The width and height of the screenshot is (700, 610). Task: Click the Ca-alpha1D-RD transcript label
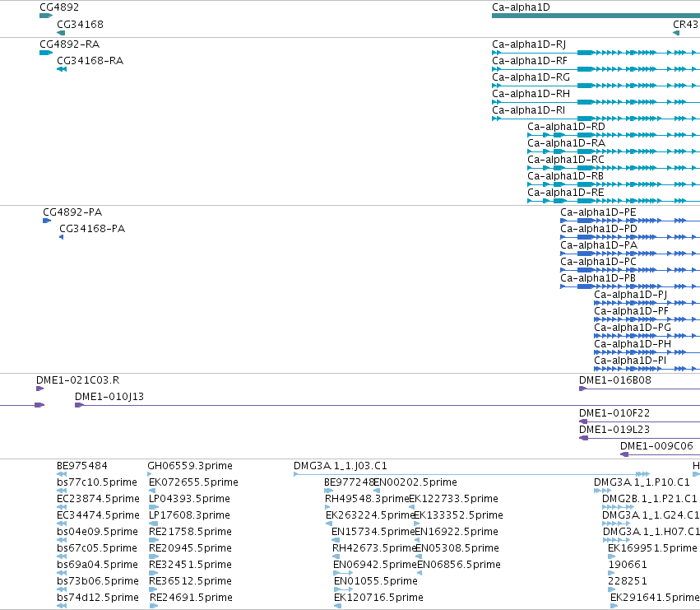pyautogui.click(x=566, y=127)
